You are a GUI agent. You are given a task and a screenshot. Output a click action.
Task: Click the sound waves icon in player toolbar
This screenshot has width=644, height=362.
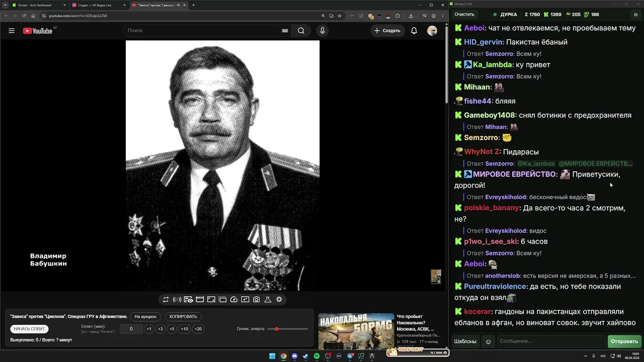pos(177,300)
